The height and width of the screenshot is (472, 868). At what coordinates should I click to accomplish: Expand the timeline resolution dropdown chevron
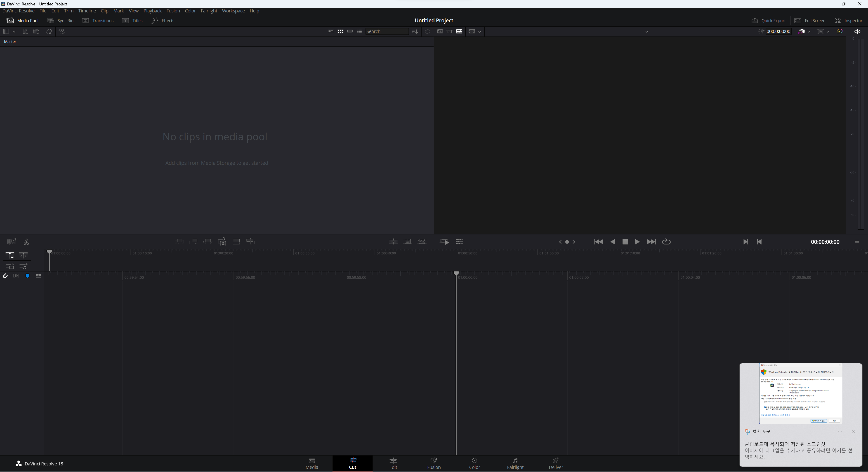point(809,32)
